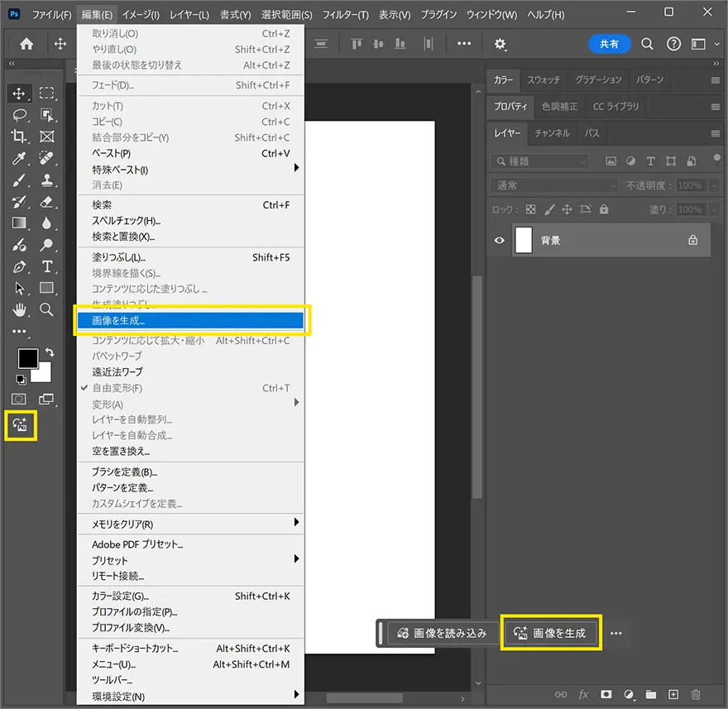Toggle visibility of 背景 layer

(x=499, y=240)
